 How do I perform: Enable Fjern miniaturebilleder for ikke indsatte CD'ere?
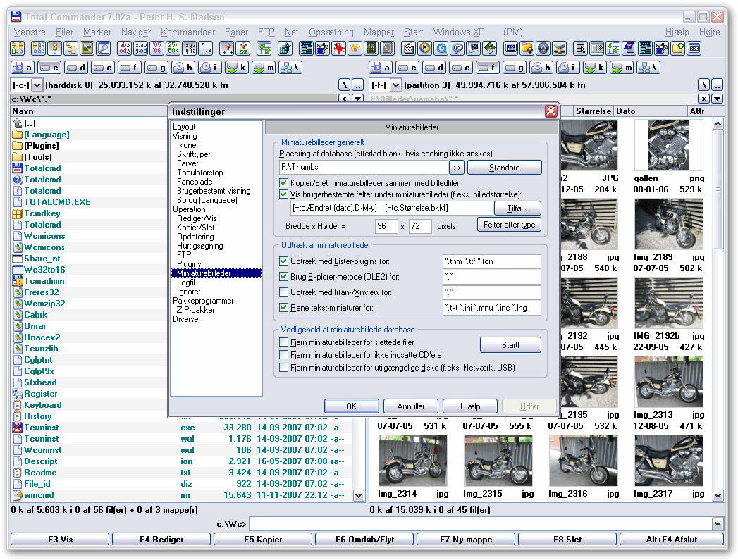[284, 354]
